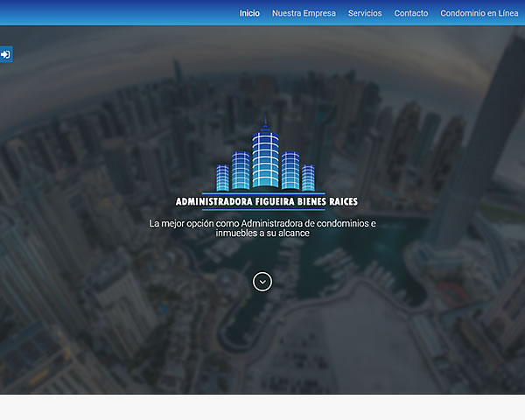This screenshot has height=420, width=525.
Task: Go to the Inicio menu item
Action: 249,13
